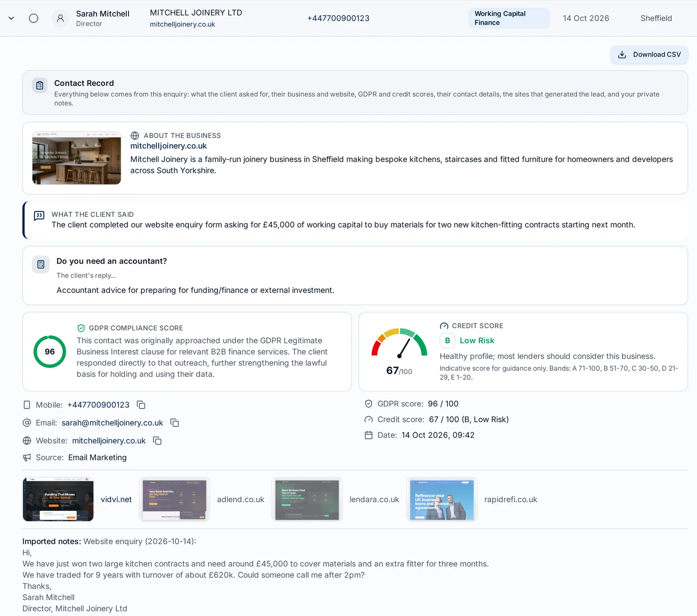The image size is (697, 616).
Task: Click the shield icon in GDPR Compliance Score heading
Action: [81, 328]
